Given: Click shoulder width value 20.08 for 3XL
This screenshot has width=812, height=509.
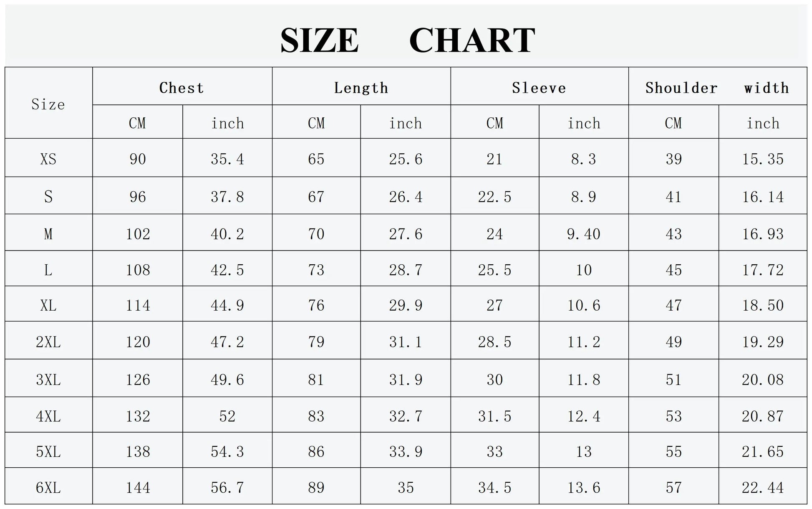Looking at the screenshot, I should point(763,380).
